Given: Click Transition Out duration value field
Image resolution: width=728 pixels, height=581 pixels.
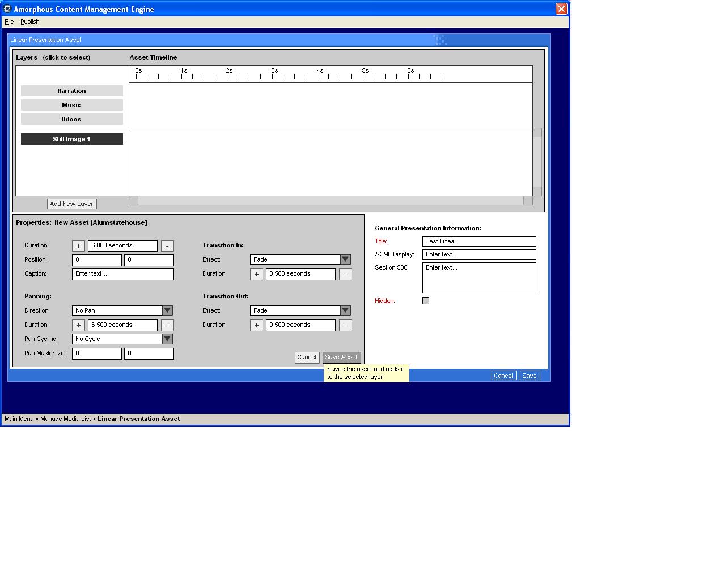Looking at the screenshot, I should (300, 325).
